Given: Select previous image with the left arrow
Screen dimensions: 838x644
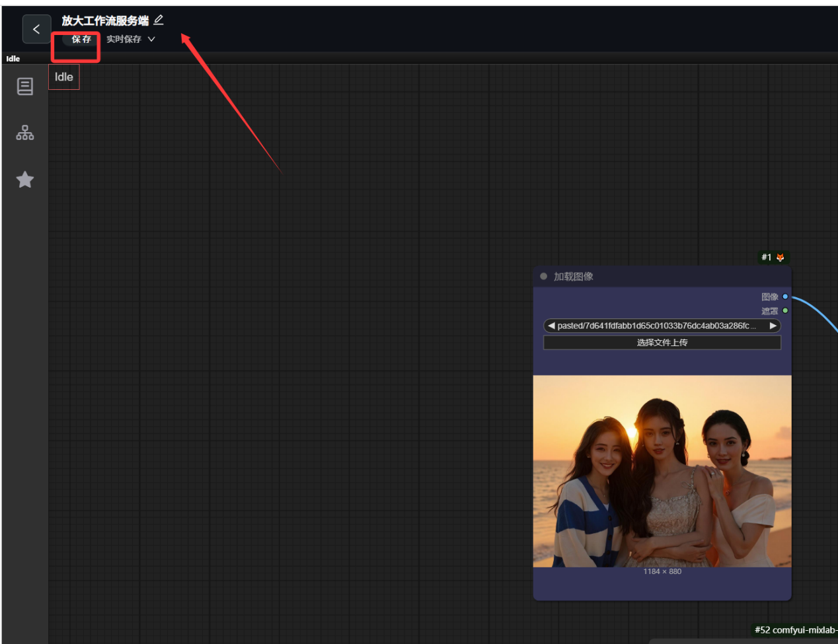Looking at the screenshot, I should coord(551,326).
